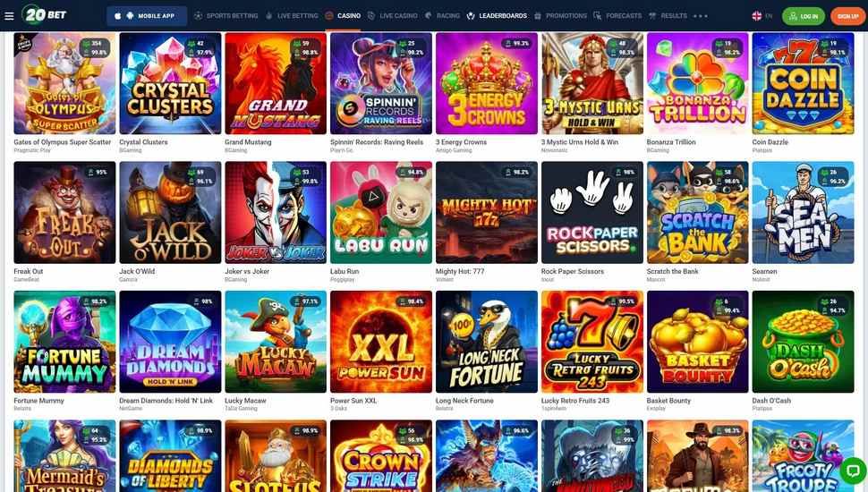This screenshot has width=868, height=492.
Task: Click the UK flag language icon
Action: [x=757, y=16]
